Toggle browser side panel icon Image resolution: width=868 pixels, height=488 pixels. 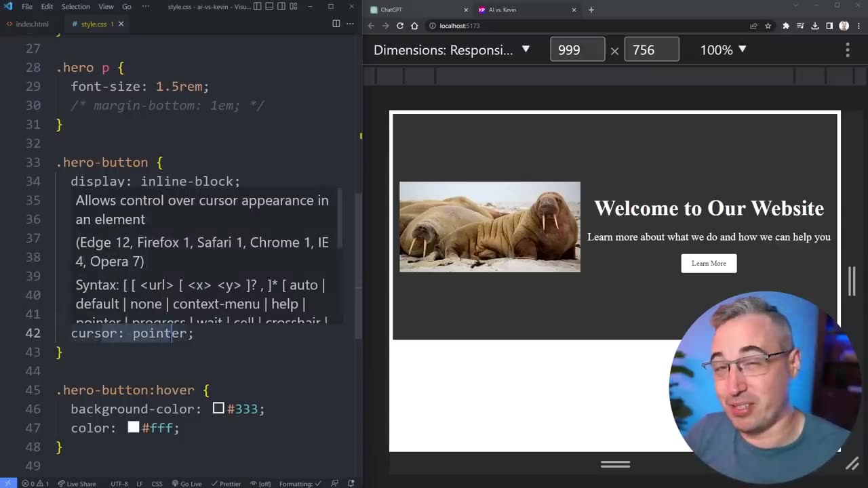(x=829, y=26)
